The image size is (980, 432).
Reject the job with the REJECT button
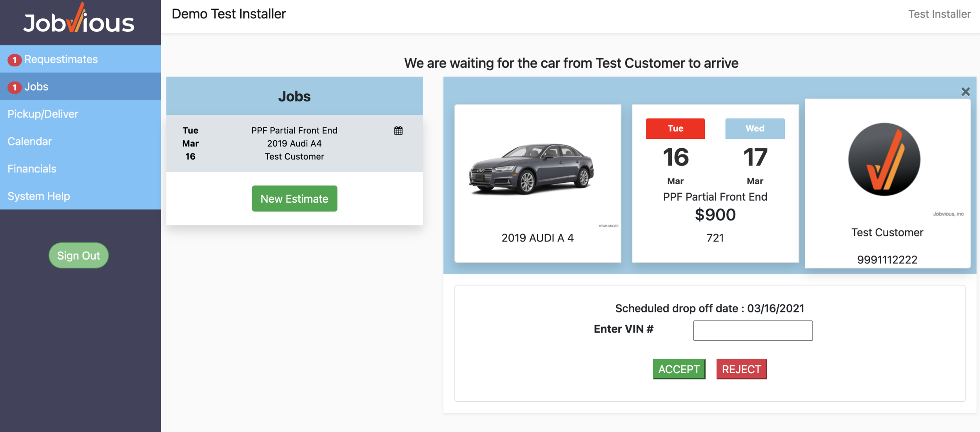click(x=741, y=369)
